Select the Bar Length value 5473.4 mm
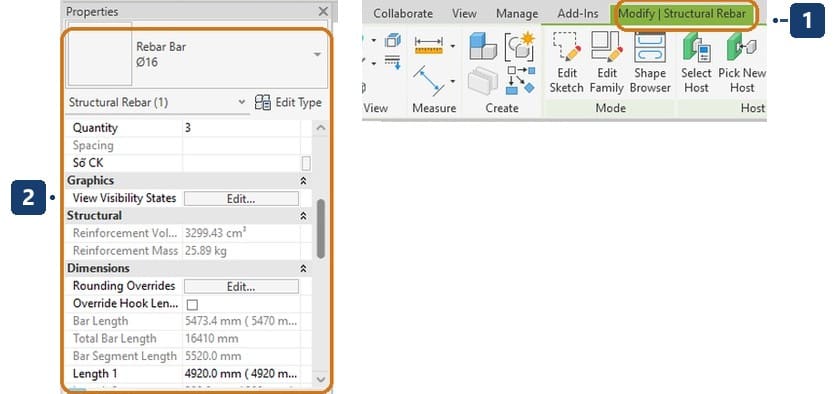 coord(241,321)
